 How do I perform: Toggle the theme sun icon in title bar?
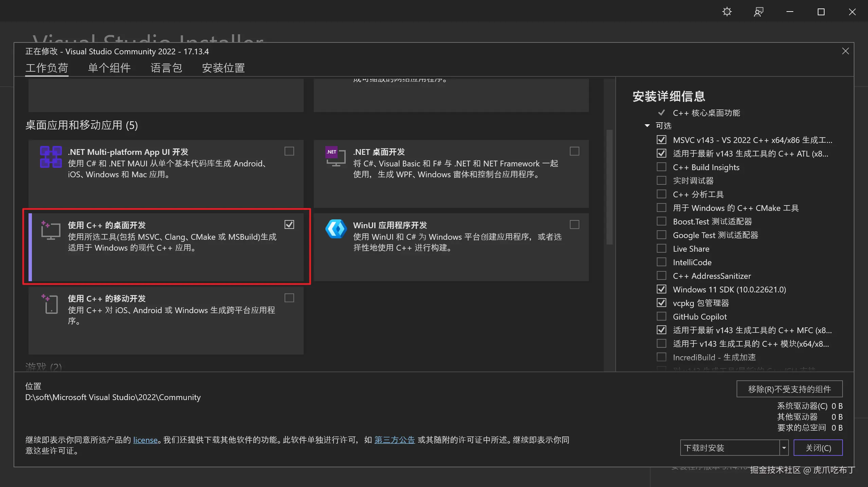[727, 12]
